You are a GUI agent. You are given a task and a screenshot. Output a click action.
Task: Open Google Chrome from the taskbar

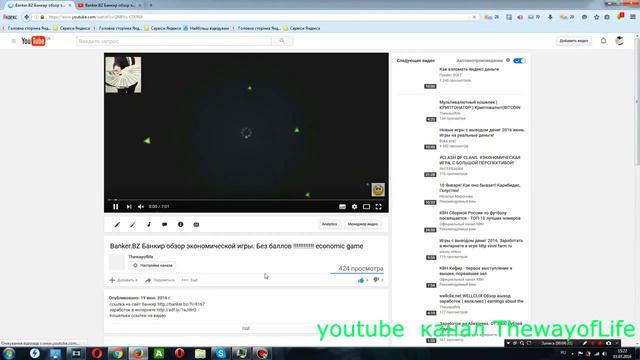118,353
